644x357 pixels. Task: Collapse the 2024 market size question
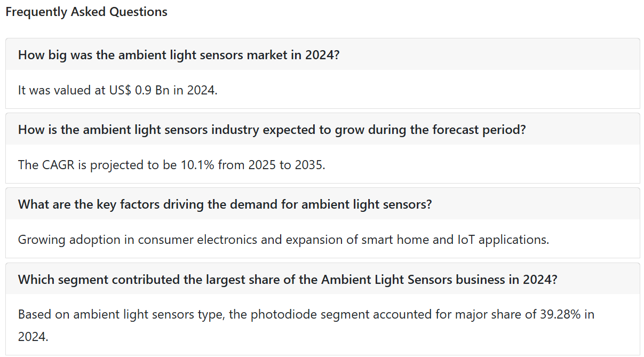click(322, 54)
